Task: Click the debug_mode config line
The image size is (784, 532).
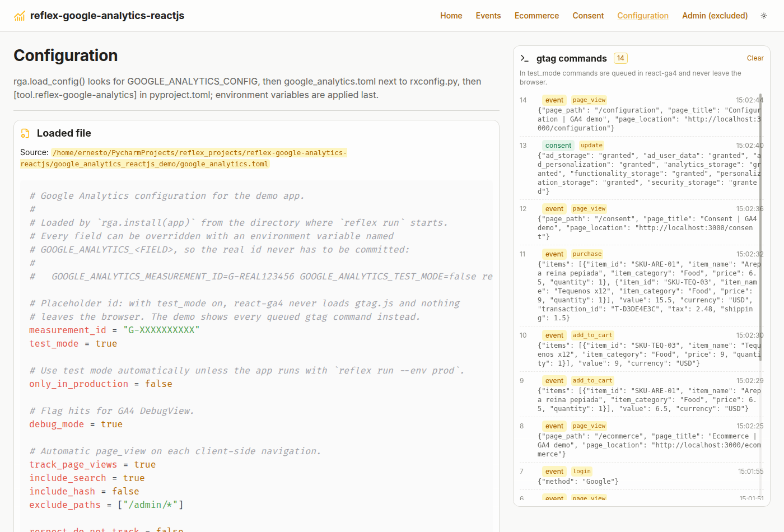Action: (x=76, y=424)
